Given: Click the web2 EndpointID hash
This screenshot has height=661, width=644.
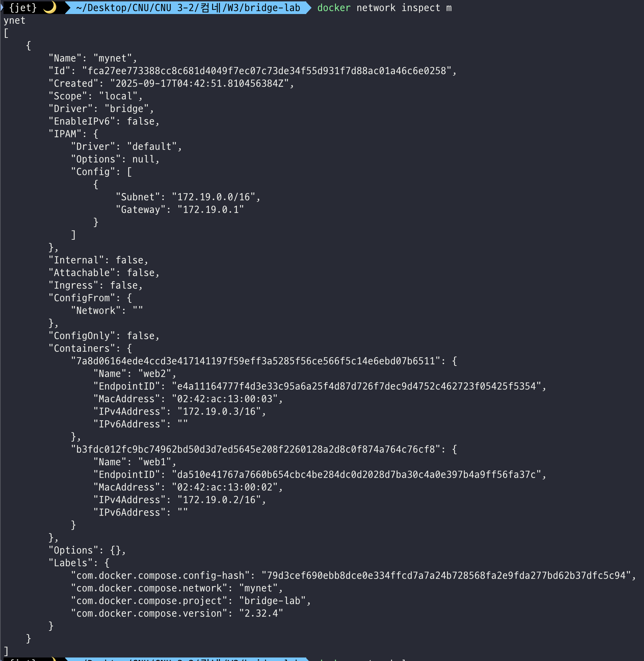Looking at the screenshot, I should [x=356, y=386].
